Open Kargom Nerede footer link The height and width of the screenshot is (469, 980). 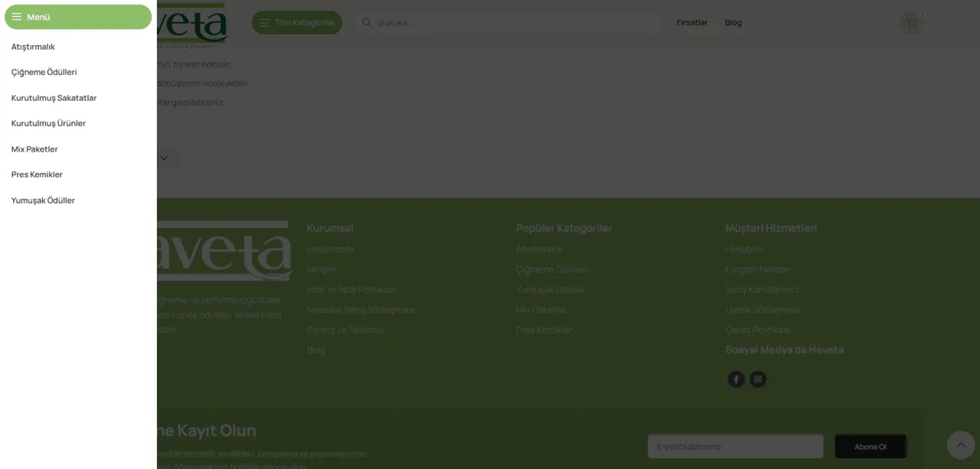tap(758, 269)
